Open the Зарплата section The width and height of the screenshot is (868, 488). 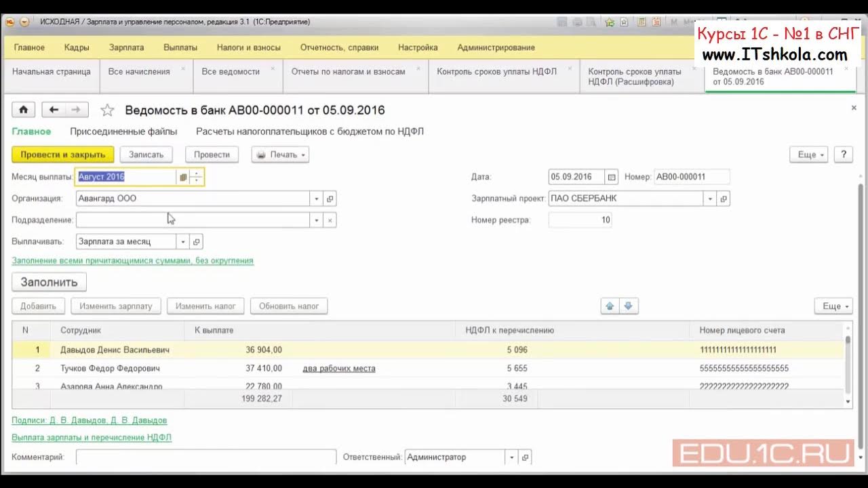126,47
